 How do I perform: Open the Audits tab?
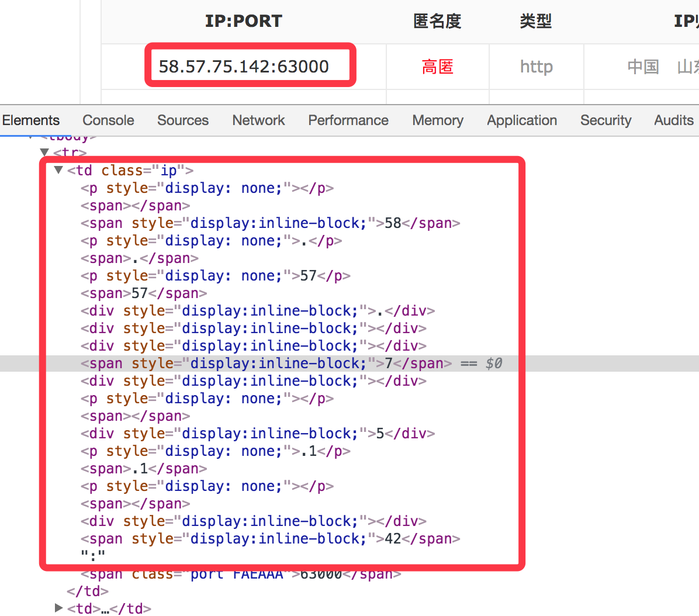673,120
